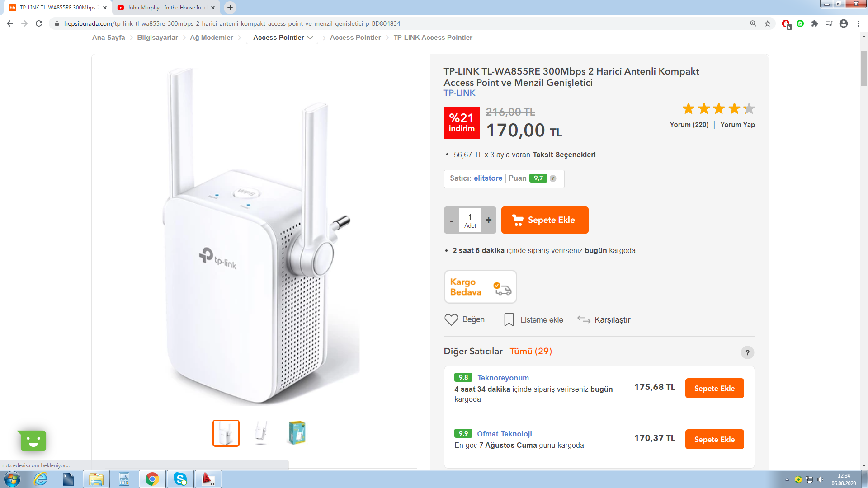Open the elitstore seller link
The height and width of the screenshot is (488, 868).
(x=488, y=178)
